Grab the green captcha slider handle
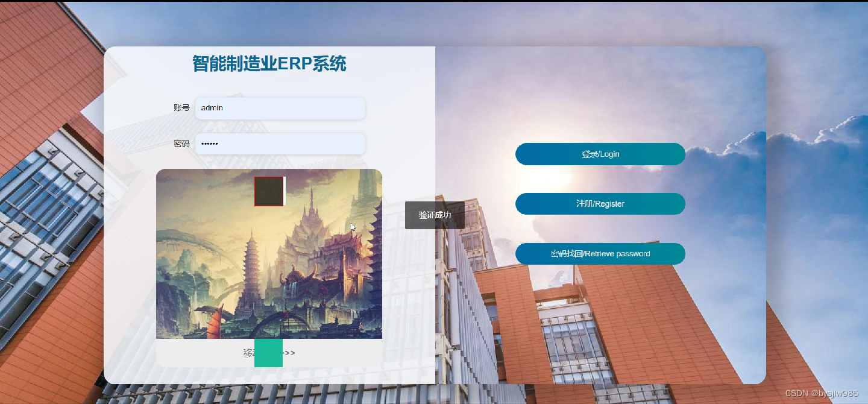868x404 pixels. [268, 353]
